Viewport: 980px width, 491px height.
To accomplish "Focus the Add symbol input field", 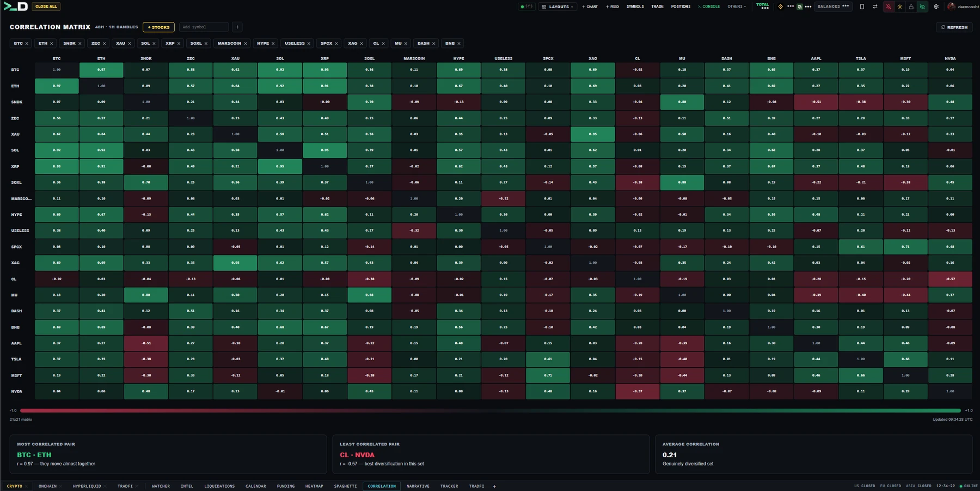I will click(x=204, y=27).
